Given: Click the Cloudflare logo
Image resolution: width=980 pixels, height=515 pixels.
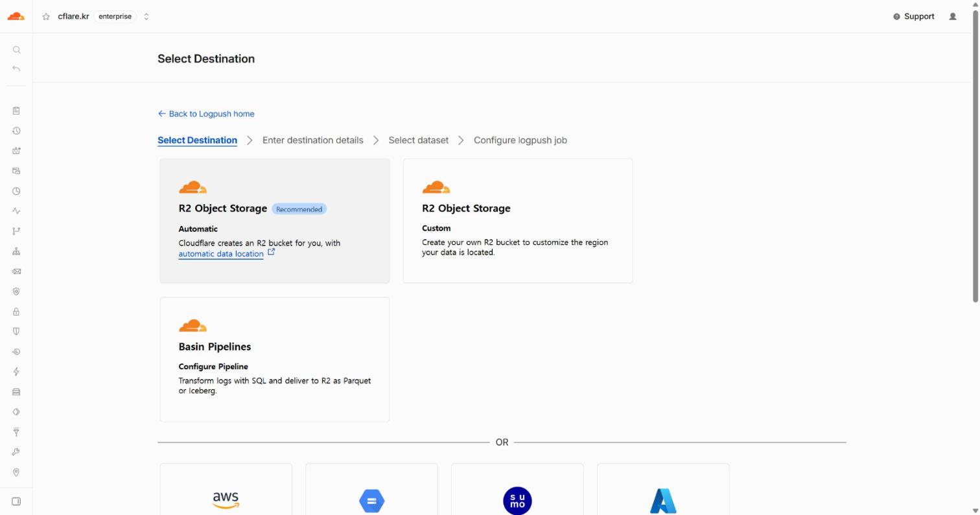Looking at the screenshot, I should click(x=16, y=16).
